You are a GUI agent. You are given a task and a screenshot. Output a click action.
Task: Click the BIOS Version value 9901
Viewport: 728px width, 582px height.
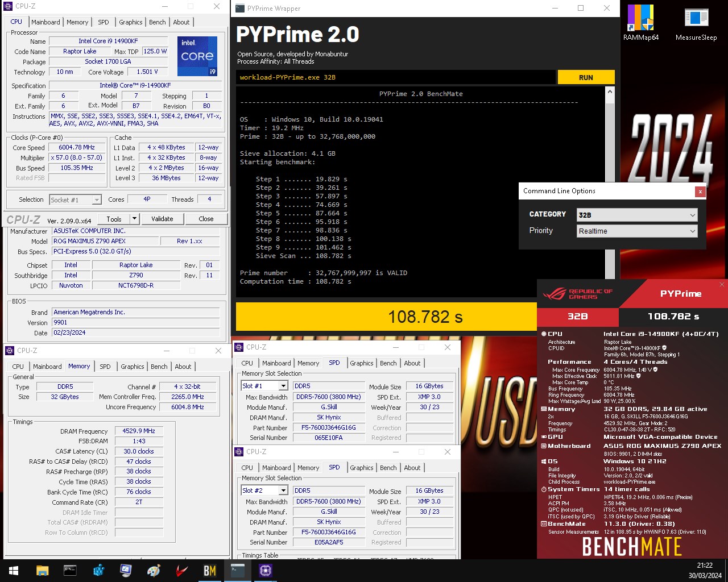coord(135,322)
